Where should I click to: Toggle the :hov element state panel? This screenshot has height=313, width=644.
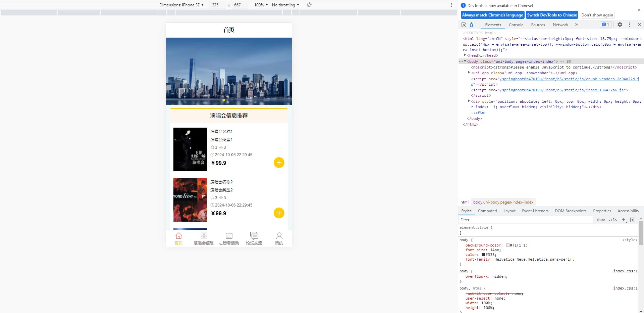600,220
